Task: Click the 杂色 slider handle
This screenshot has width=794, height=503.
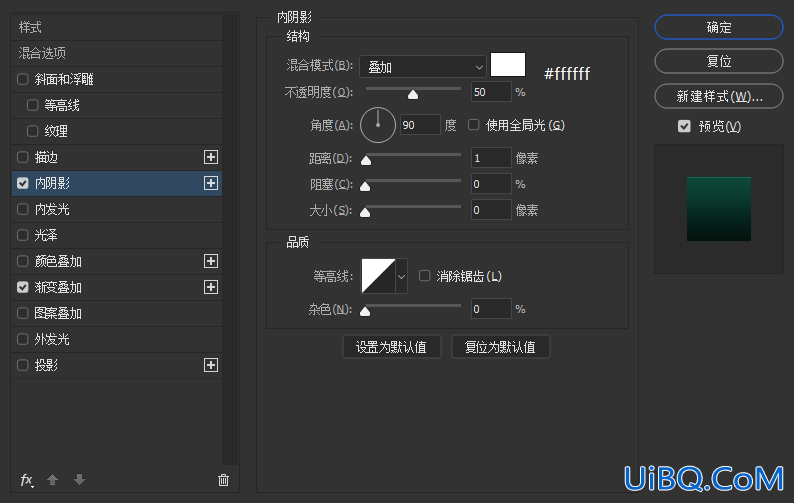Action: (365, 311)
